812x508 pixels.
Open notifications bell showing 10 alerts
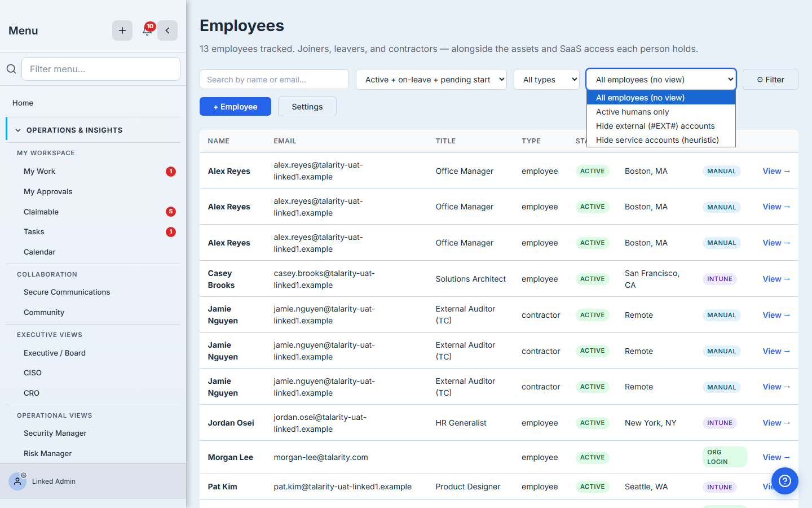(x=147, y=30)
